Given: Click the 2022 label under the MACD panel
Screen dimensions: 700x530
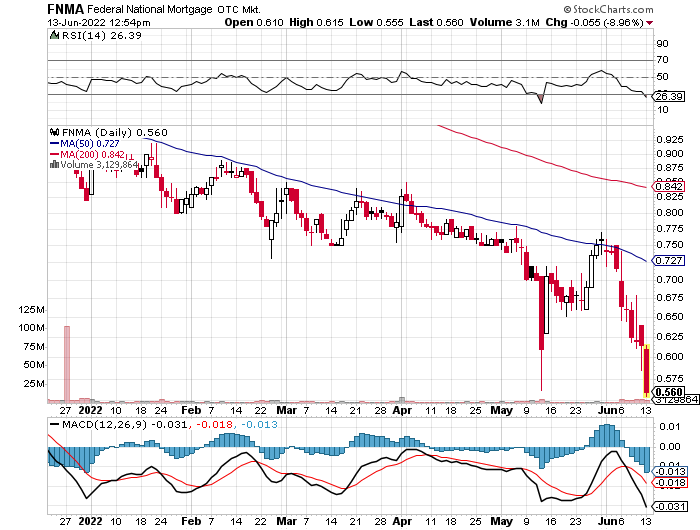Looking at the screenshot, I should pyautogui.click(x=90, y=521).
